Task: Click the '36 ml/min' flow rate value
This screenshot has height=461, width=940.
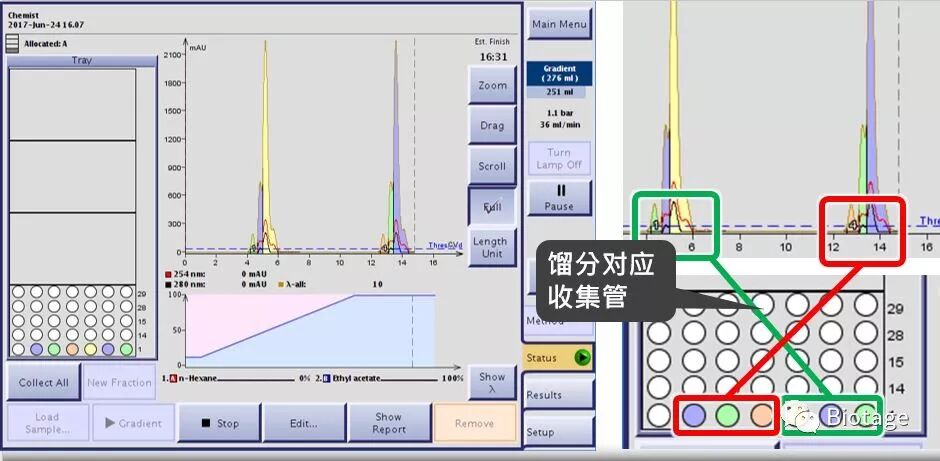Action: [559, 125]
